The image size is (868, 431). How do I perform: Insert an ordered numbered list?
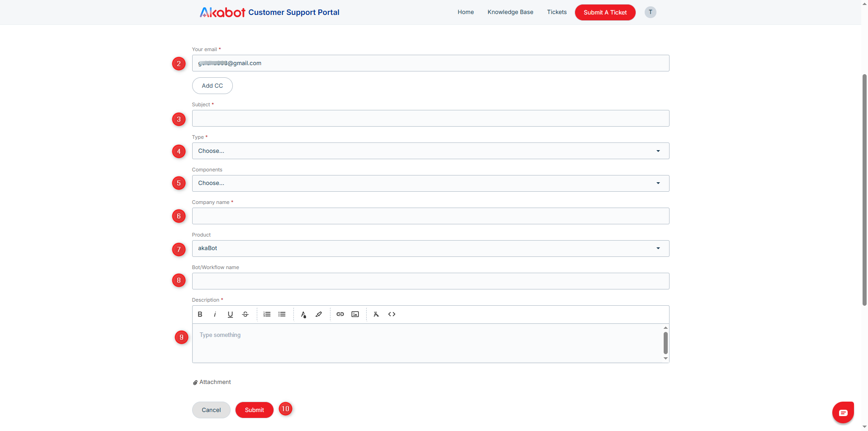coord(267,314)
